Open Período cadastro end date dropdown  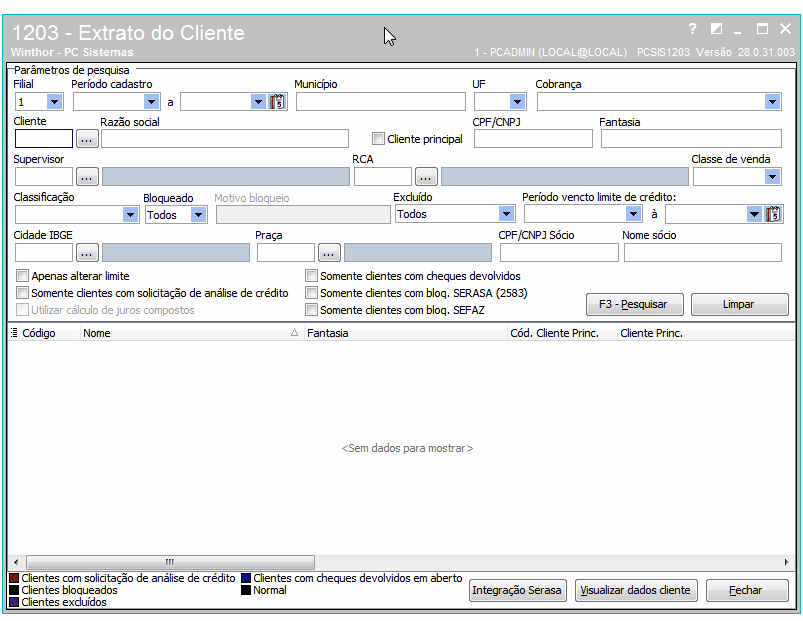click(258, 102)
